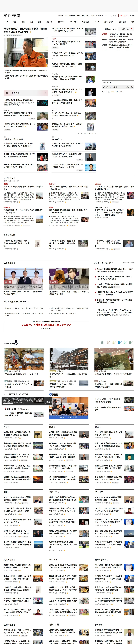Open the オピニオン navigation menu item

click(61, 22)
